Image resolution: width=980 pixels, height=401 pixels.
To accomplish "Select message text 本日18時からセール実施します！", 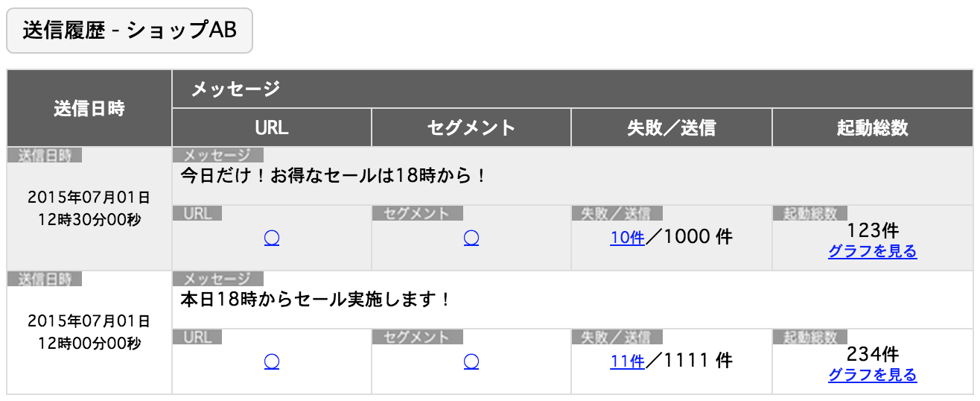I will click(316, 300).
